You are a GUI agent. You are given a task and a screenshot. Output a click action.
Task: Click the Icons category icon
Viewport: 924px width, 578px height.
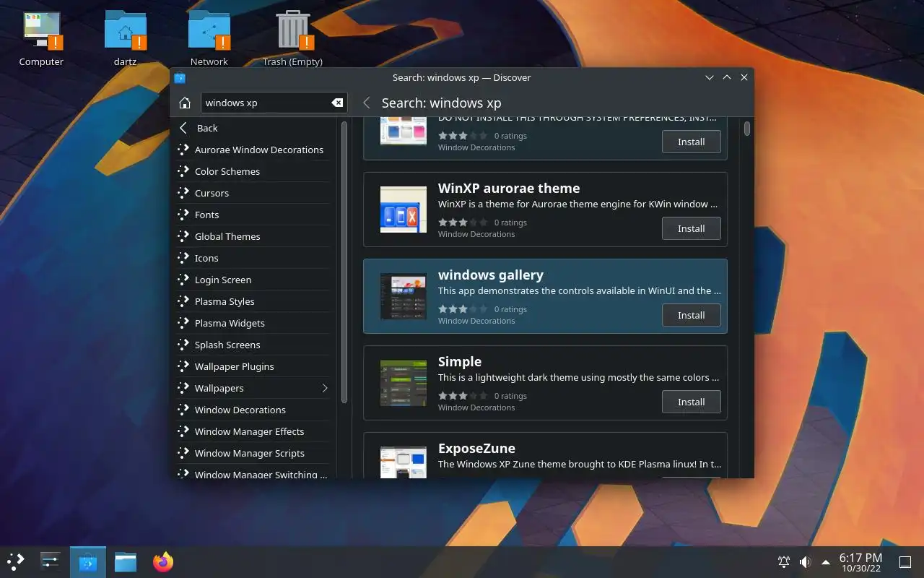(x=183, y=258)
